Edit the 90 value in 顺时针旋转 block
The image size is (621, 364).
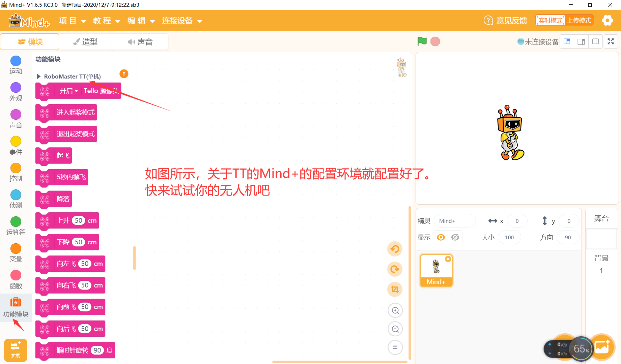tap(97, 351)
